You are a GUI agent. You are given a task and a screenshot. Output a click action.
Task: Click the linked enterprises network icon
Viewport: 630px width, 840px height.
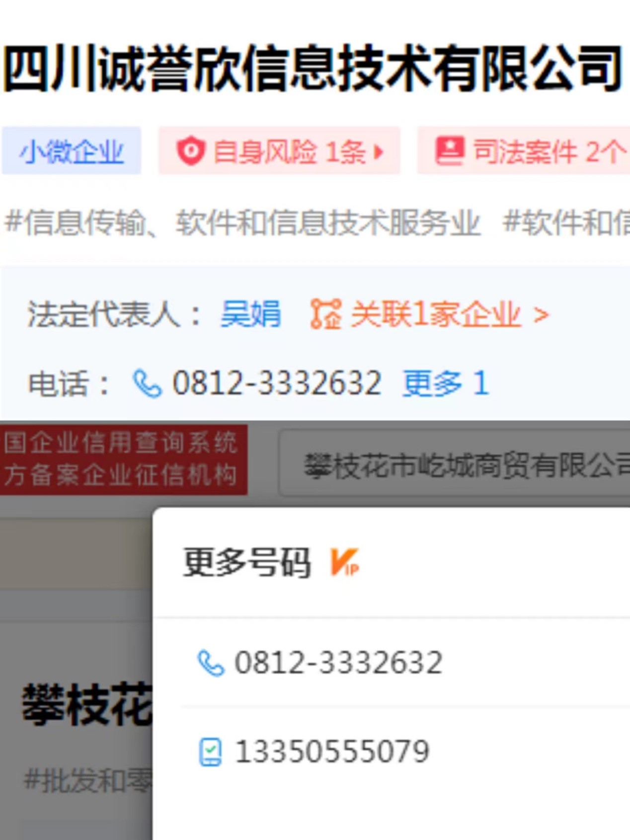[x=325, y=314]
